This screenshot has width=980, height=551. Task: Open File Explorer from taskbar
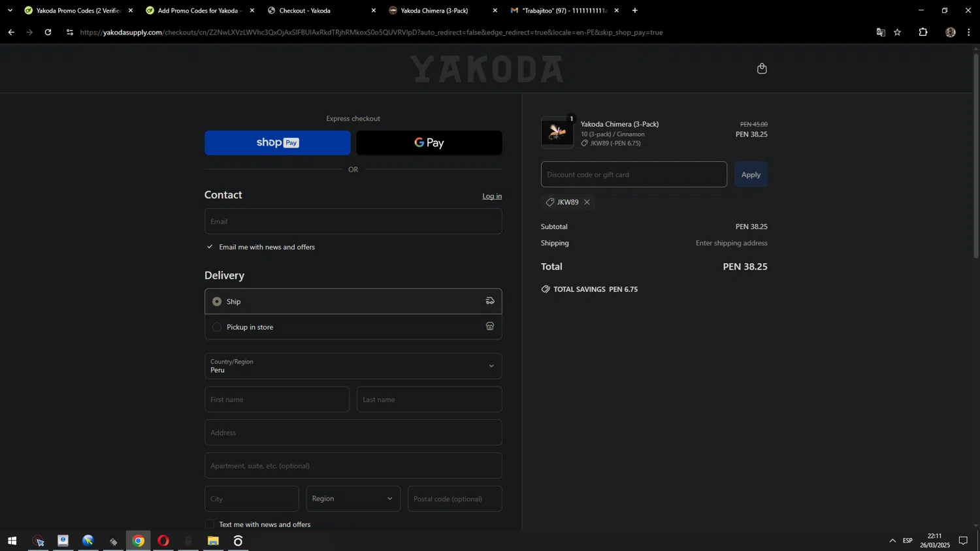(x=213, y=541)
